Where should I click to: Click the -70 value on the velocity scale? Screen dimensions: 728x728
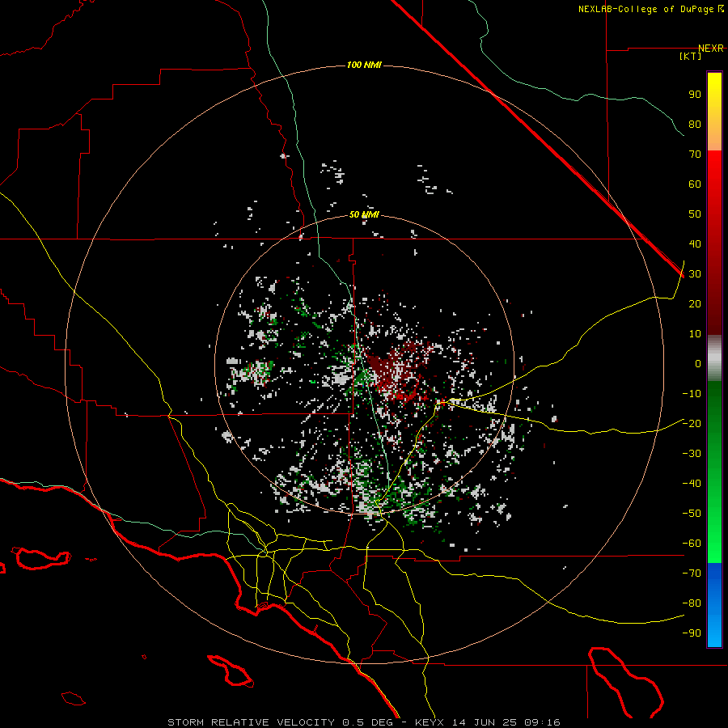tap(692, 574)
